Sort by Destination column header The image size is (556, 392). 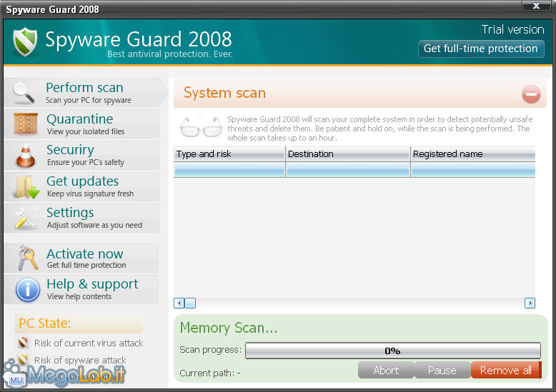point(348,154)
